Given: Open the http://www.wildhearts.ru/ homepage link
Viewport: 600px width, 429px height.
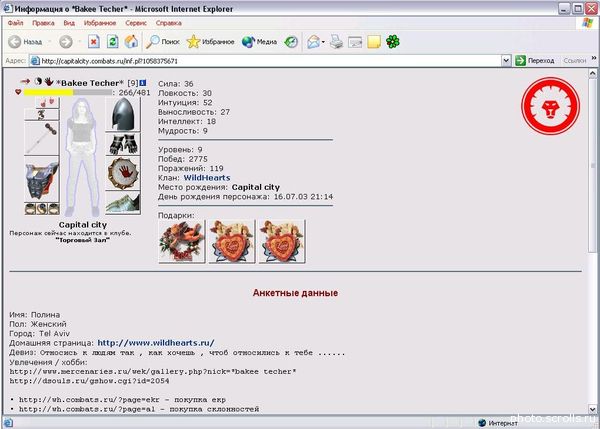Looking at the screenshot, I should [x=156, y=343].
